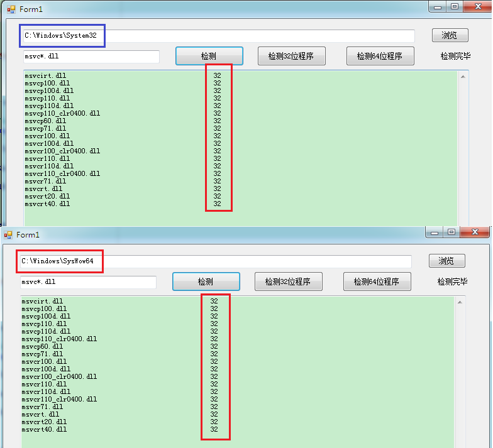This screenshot has width=493, height=448.
Task: Close the upper Form1 window
Action: click(x=478, y=6)
